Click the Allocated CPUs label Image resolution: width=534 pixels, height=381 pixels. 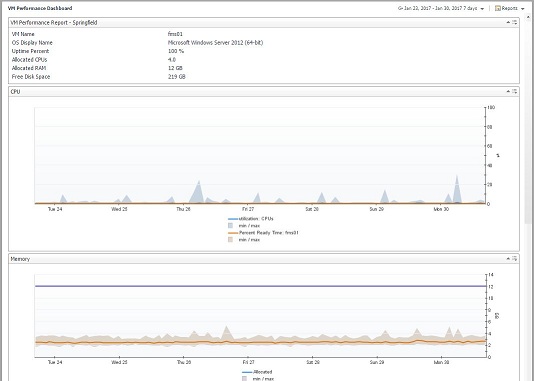coord(29,60)
